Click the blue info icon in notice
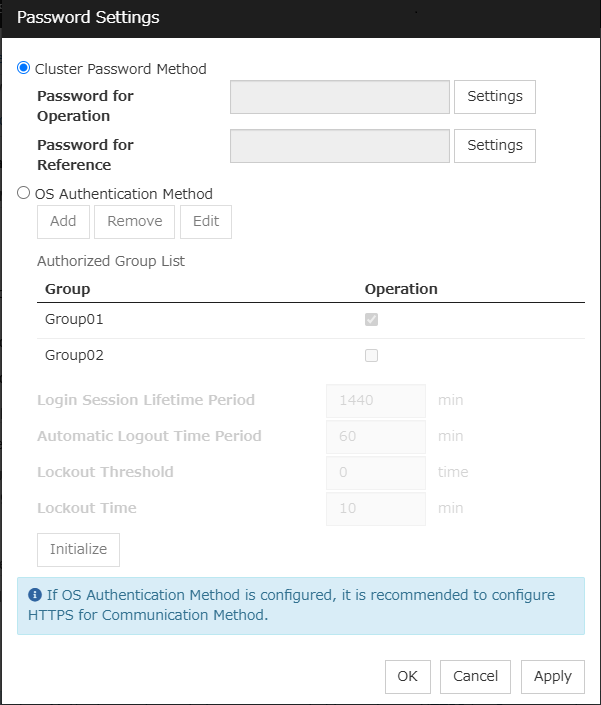Viewport: 601px width, 705px height. (35, 595)
